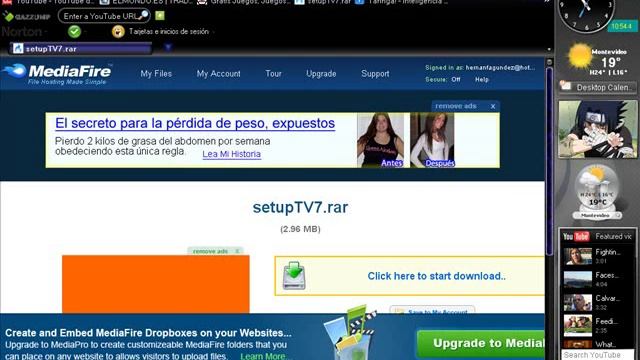Open the 'Faces...' YouTube video thumbnail
This screenshot has height=360, width=640.
[578, 279]
